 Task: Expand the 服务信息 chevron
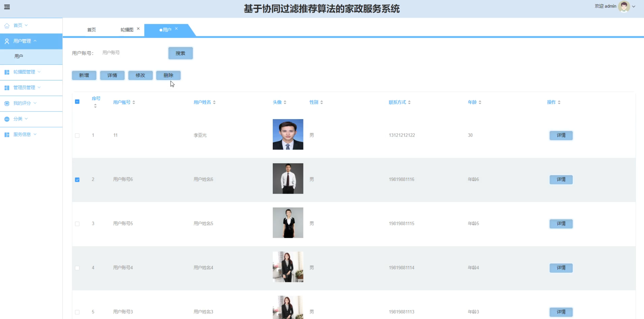pos(35,134)
